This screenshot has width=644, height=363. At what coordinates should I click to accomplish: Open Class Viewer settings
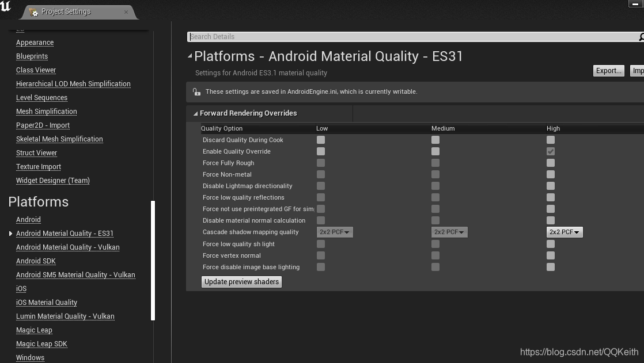click(36, 70)
